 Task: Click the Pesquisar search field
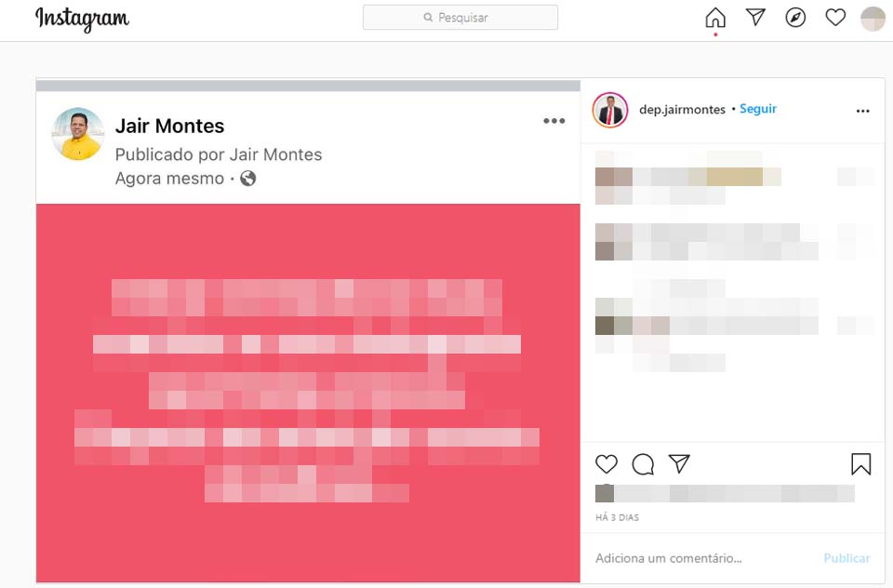pos(460,18)
